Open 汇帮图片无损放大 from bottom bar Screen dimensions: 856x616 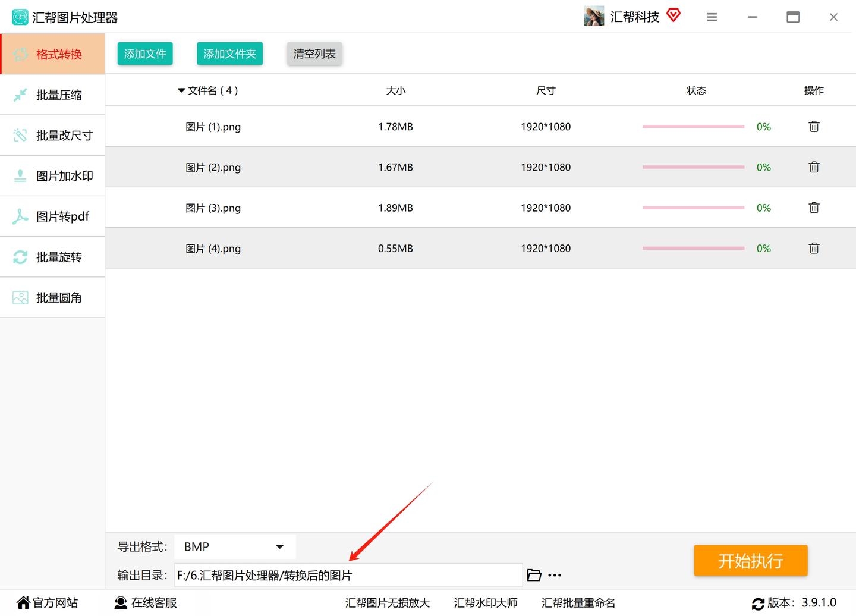[x=388, y=602]
